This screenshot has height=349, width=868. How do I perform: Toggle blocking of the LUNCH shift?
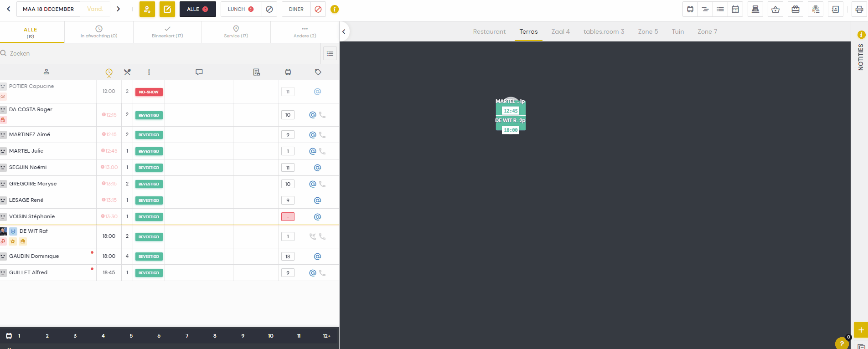(x=269, y=9)
